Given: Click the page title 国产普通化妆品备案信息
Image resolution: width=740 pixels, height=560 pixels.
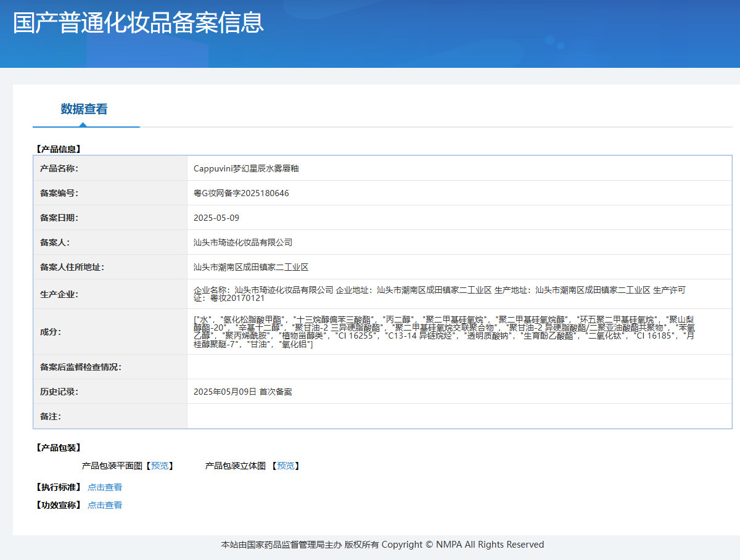Looking at the screenshot, I should click(x=138, y=22).
